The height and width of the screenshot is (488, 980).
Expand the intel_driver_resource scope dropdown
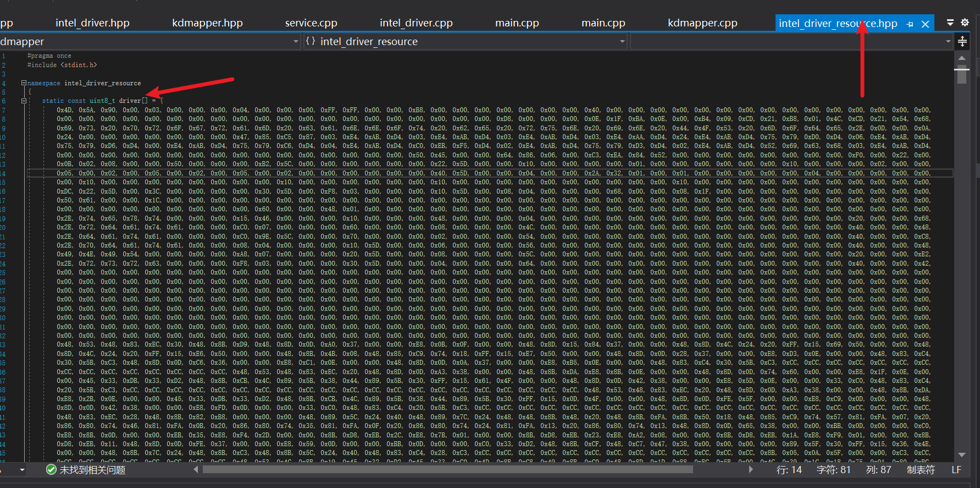[622, 42]
